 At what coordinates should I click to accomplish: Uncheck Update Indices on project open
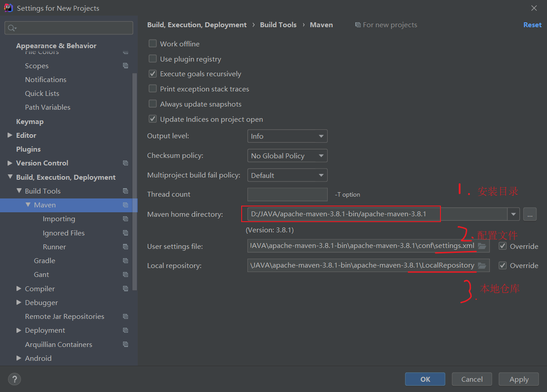point(152,119)
